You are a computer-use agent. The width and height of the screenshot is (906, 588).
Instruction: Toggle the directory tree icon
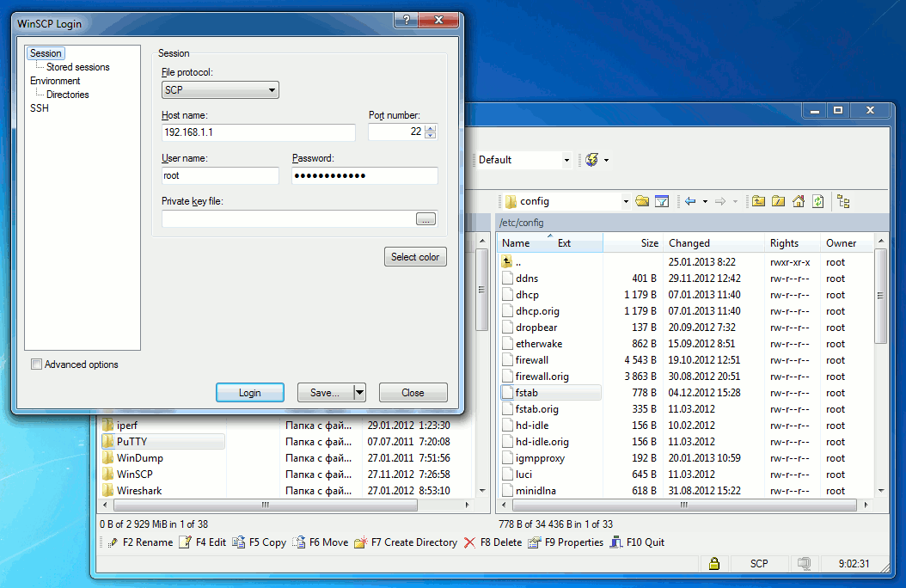point(843,201)
